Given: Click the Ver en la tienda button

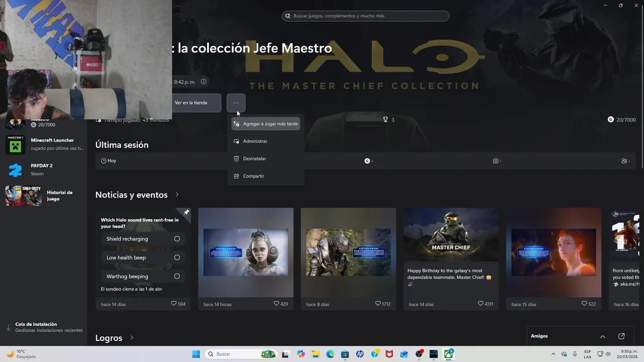Looking at the screenshot, I should tap(196, 103).
